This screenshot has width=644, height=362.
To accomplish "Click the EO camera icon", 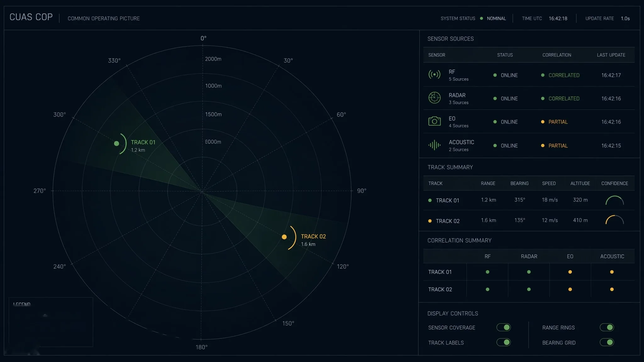I will (x=434, y=121).
